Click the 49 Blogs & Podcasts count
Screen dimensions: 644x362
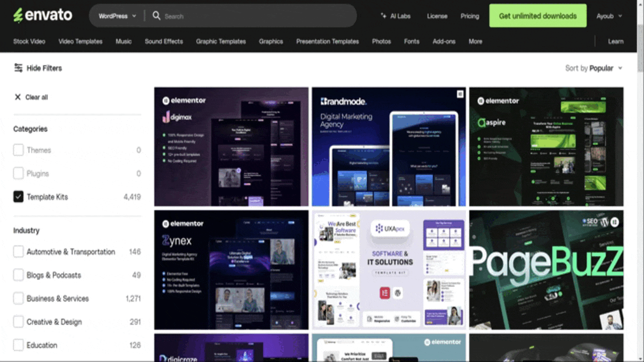coord(136,275)
